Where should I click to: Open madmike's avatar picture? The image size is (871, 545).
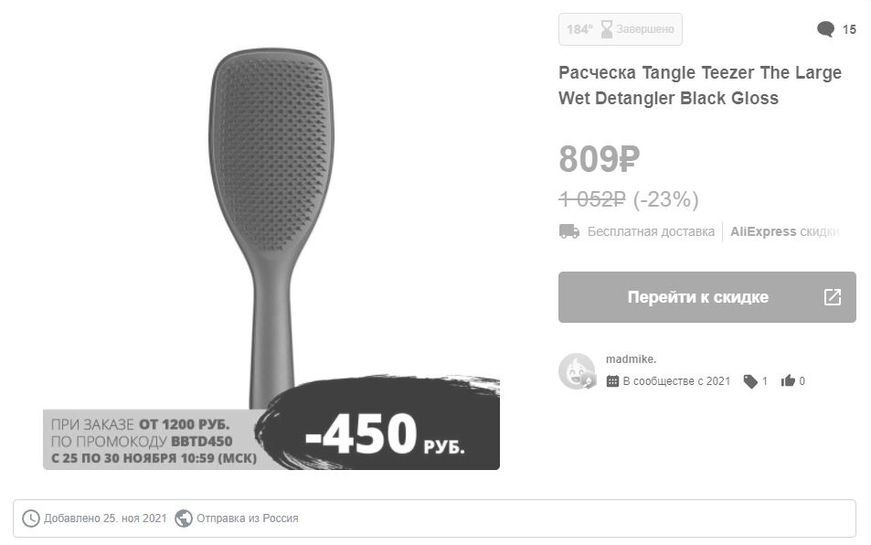point(577,371)
